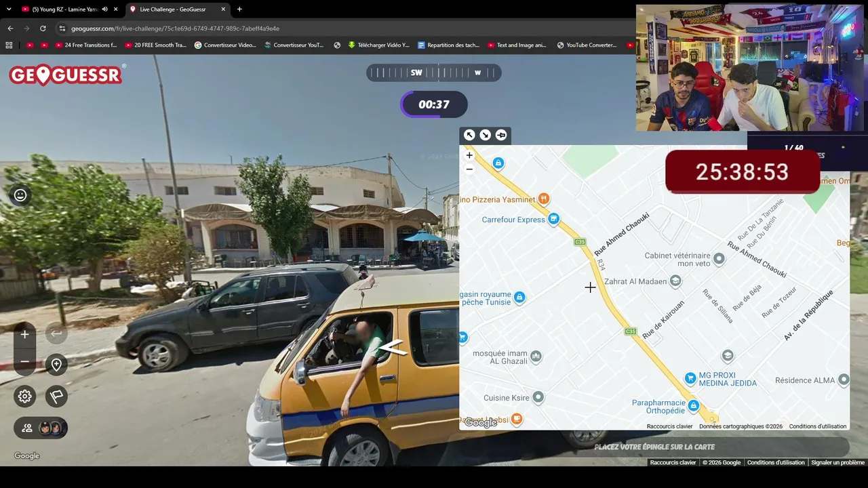This screenshot has width=868, height=488.
Task: Open the Convertisseur YouT... bookmark
Action: coord(294,45)
